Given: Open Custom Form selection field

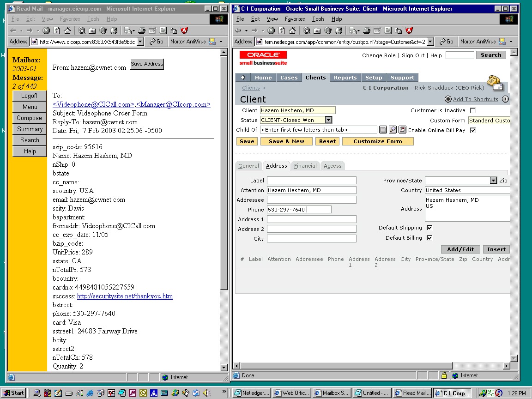Looking at the screenshot, I should (x=489, y=121).
